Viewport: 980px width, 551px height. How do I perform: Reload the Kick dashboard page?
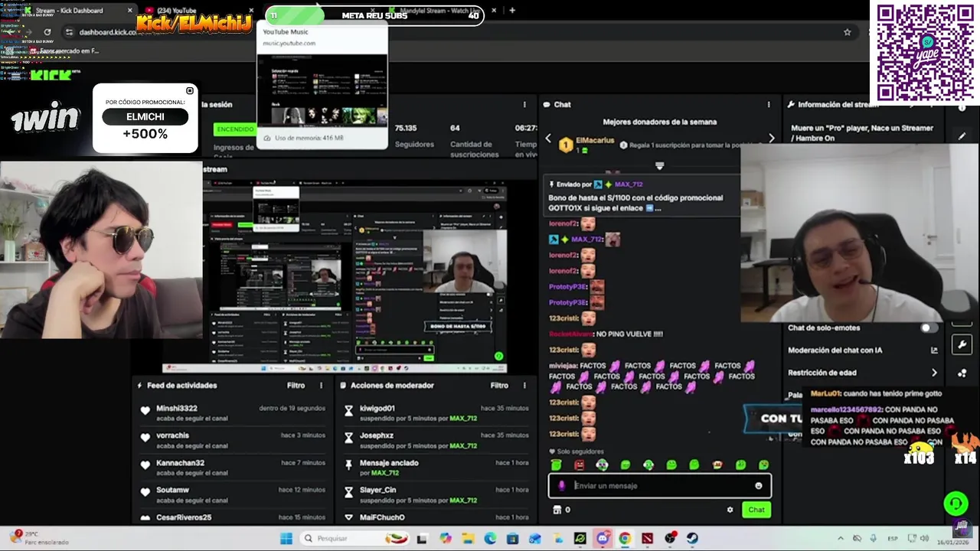coord(47,32)
